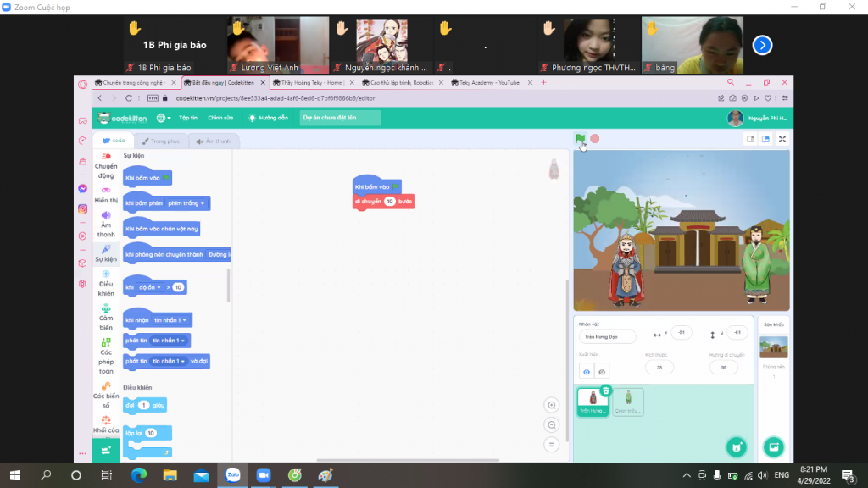Switch to small stage layout
Screen dimensions: 868x488
750,139
